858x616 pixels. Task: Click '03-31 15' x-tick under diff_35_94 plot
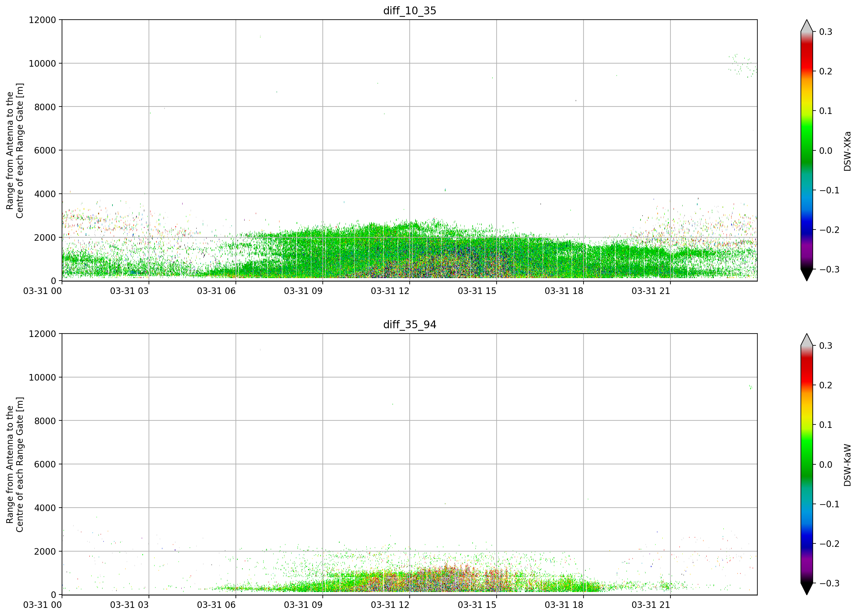pos(477,605)
